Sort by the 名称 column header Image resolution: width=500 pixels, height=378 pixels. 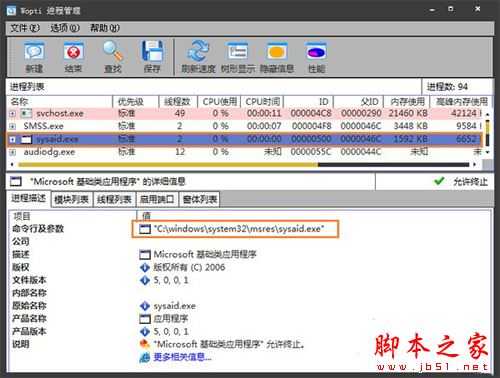pos(59,102)
